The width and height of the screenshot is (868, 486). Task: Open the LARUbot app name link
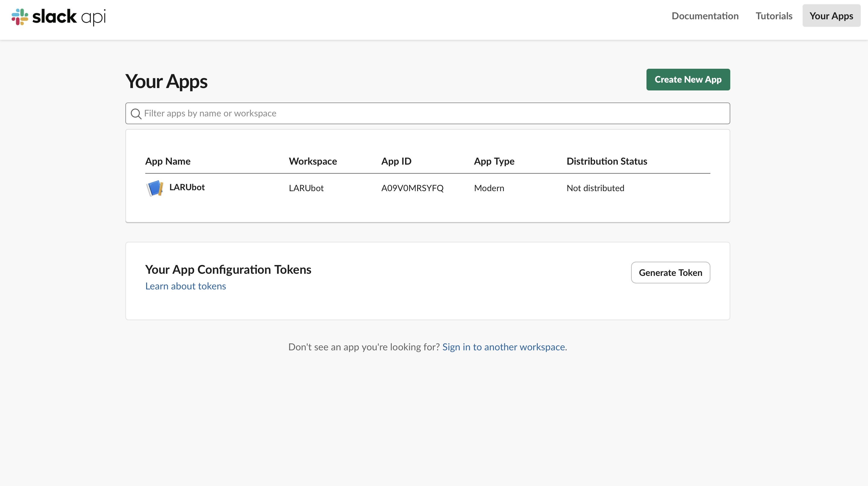click(x=187, y=188)
